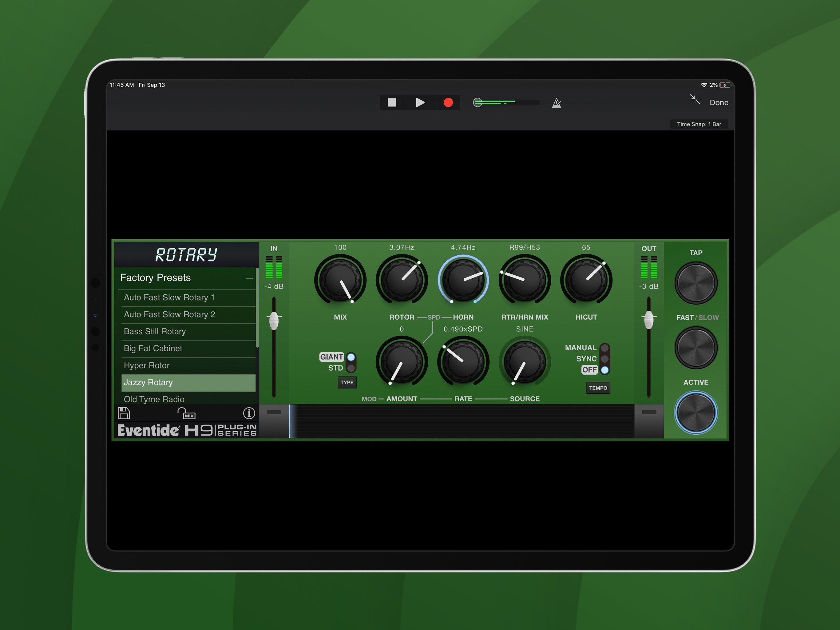Open the Time Snap: 1 Bar menu
Image resolution: width=840 pixels, height=630 pixels.
click(x=699, y=124)
